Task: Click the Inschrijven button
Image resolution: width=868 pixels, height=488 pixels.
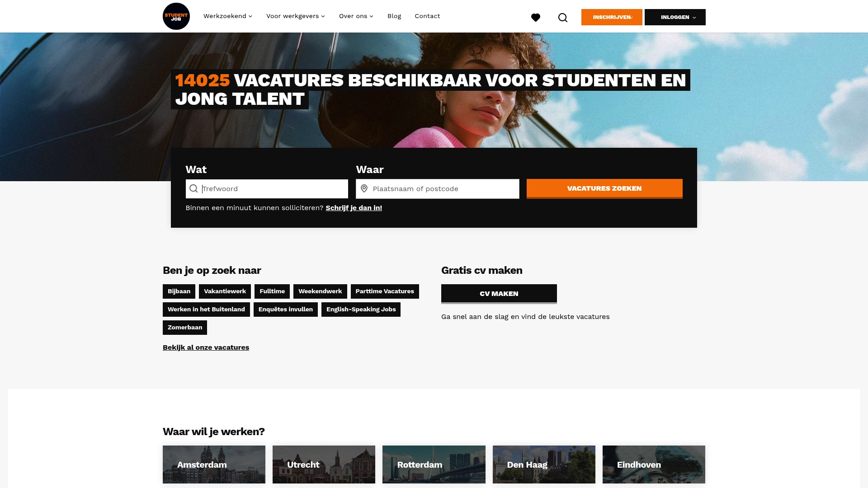Action: (x=611, y=17)
